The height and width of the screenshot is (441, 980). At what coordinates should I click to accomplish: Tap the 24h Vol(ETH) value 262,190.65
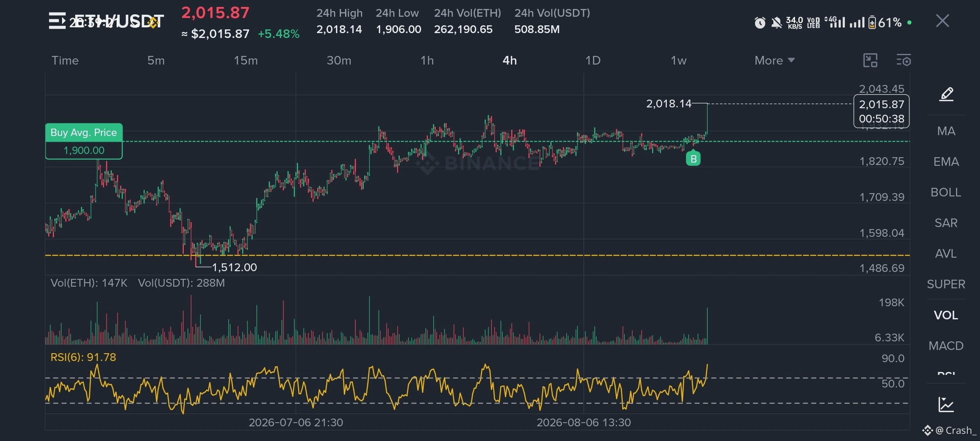(463, 29)
